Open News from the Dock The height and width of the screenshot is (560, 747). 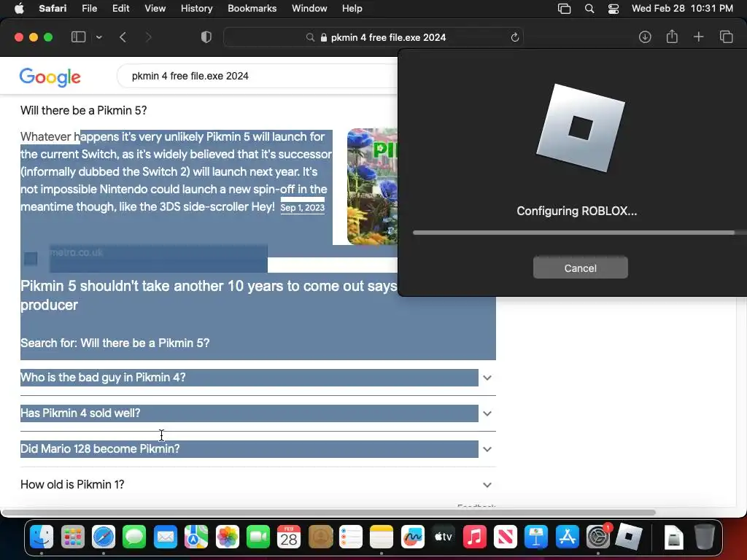[506, 537]
